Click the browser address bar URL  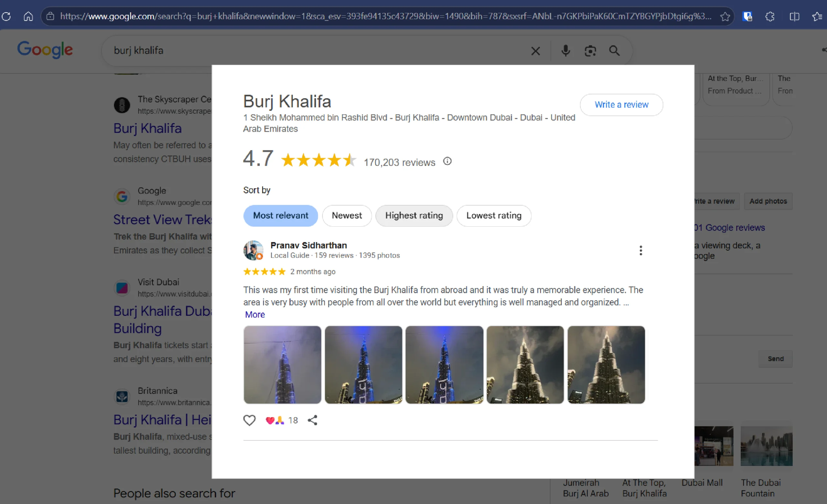[385, 16]
